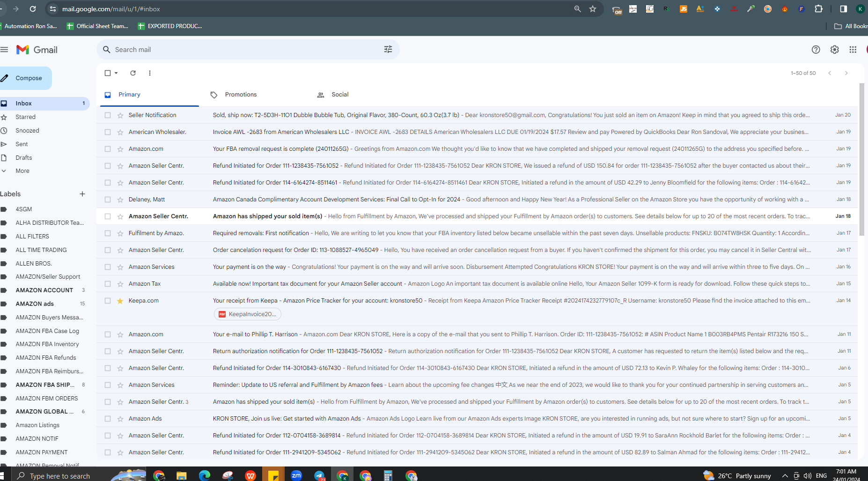868x481 pixels.
Task: Click the Search mail field
Action: 248,50
